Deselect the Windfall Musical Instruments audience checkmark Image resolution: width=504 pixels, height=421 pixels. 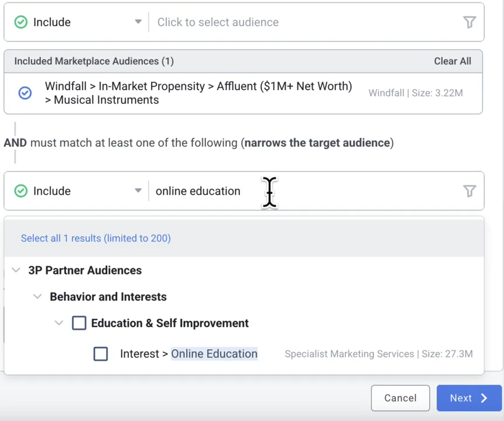coord(25,93)
